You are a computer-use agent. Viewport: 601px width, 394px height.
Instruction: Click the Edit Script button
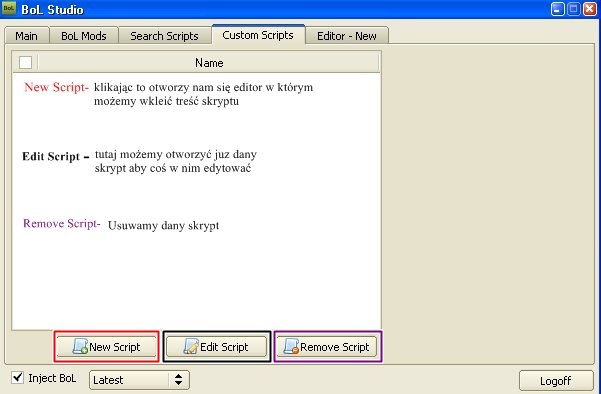[217, 347]
